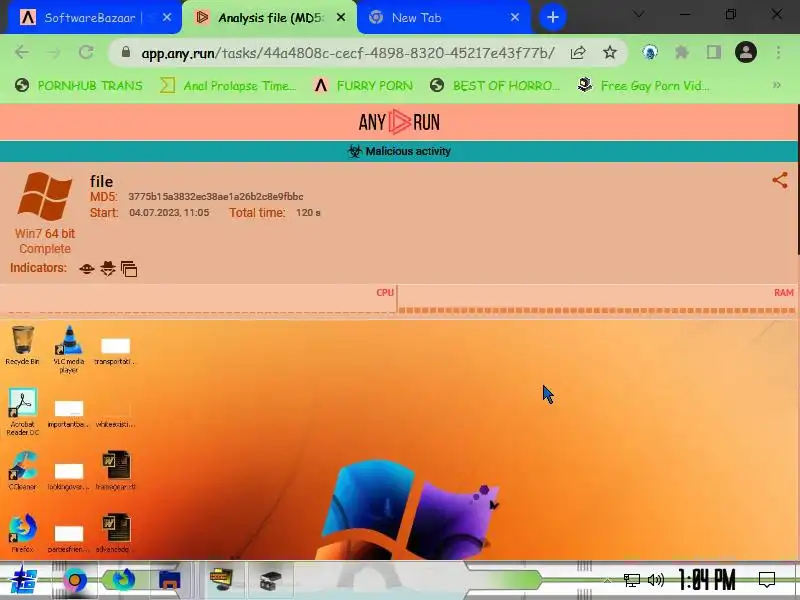Select the advancedcl... Word document icon
This screenshot has width=800, height=600.
tap(115, 533)
